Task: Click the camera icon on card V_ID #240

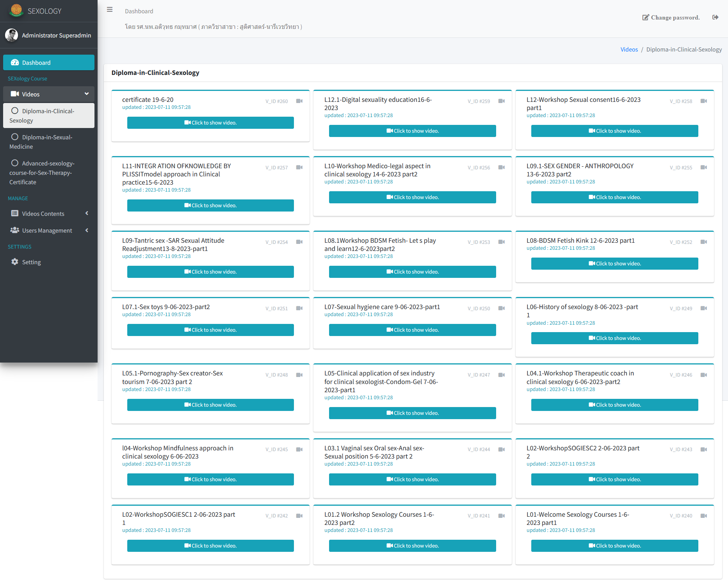Action: (704, 516)
